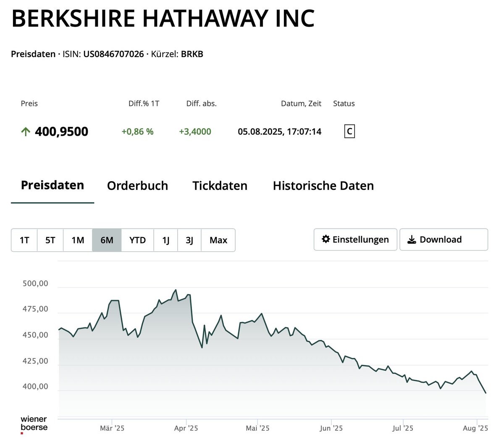The width and height of the screenshot is (504, 448).
Task: Click the chart peak near end of March
Action: (x=176, y=290)
